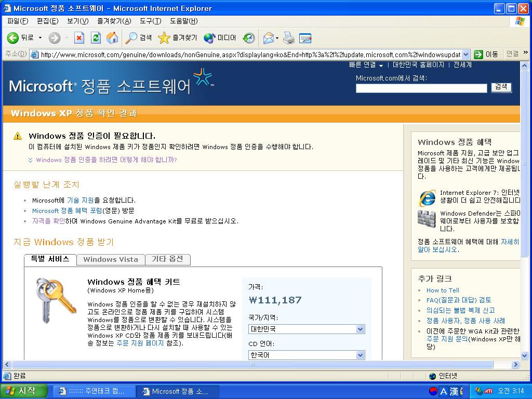
Task: Open 즐겨찾기 favorites star toolbar button
Action: (178, 37)
